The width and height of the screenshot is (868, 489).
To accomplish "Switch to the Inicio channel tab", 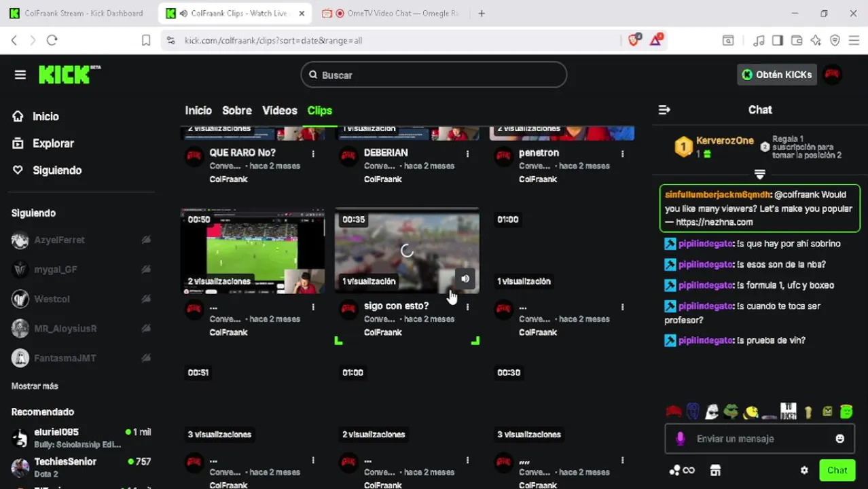I will pyautogui.click(x=198, y=110).
